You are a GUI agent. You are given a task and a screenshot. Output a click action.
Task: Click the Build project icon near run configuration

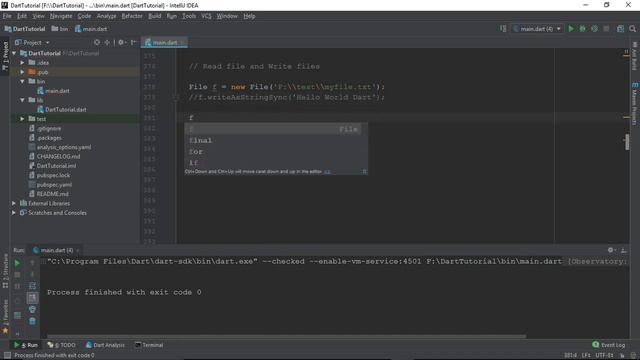(503, 29)
